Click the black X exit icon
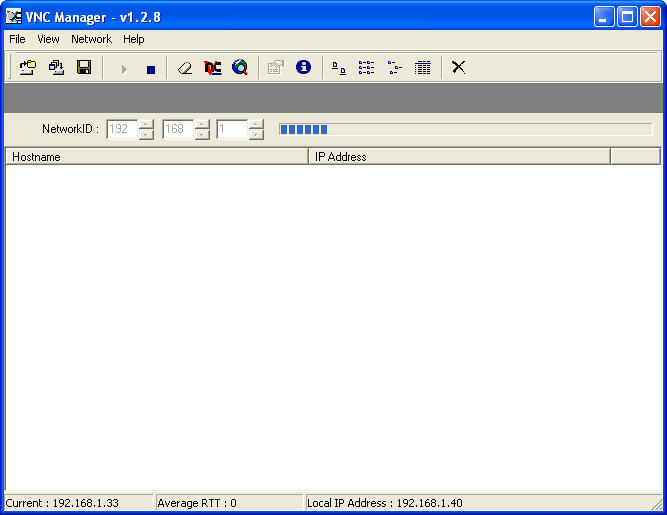Viewport: 667px width, 515px height. [x=459, y=67]
